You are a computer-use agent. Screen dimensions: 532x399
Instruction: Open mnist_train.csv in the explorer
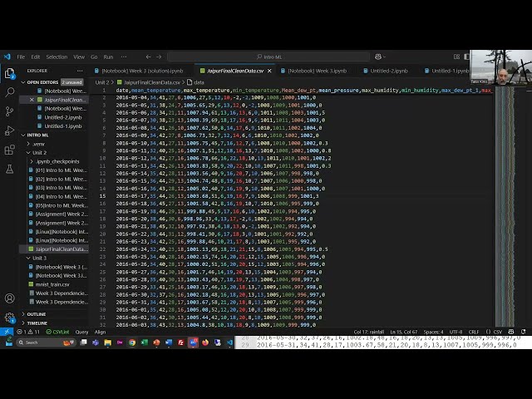pyautogui.click(x=52, y=284)
